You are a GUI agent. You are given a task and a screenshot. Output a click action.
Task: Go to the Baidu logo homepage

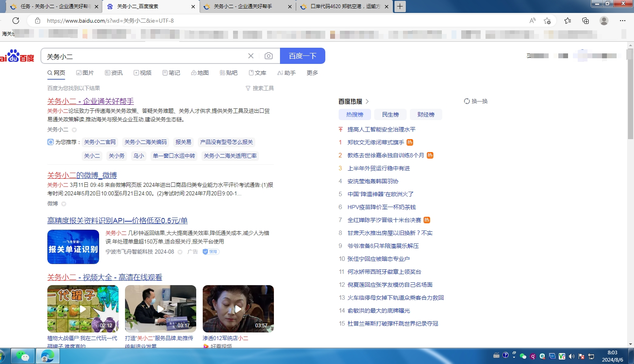[17, 56]
